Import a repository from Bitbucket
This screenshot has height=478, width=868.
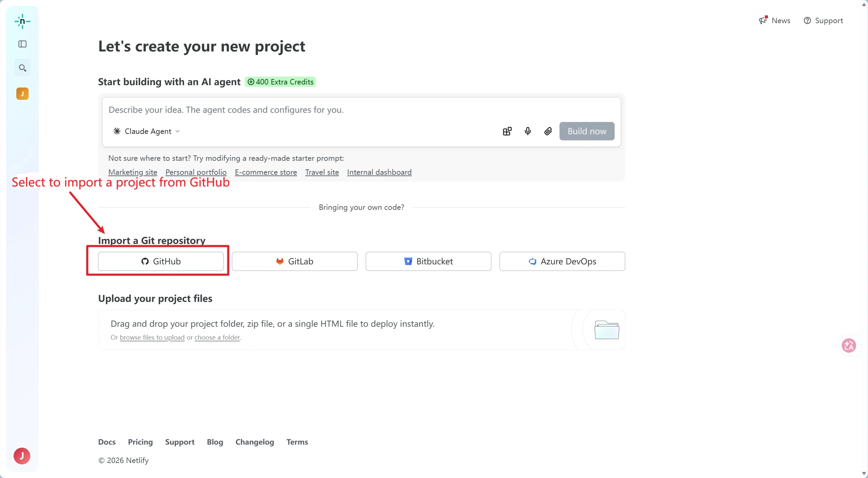click(428, 261)
